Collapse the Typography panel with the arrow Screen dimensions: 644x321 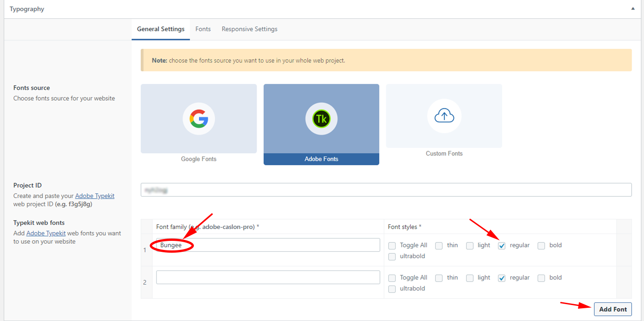tap(633, 9)
